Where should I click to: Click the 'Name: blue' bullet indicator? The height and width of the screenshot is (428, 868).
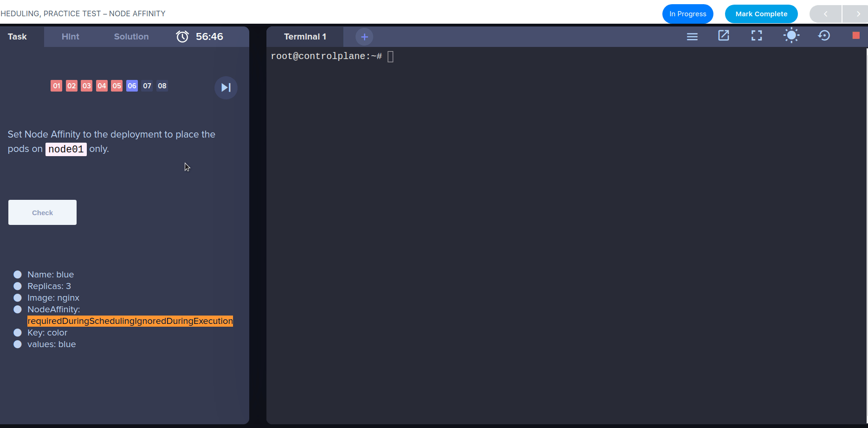coord(18,274)
